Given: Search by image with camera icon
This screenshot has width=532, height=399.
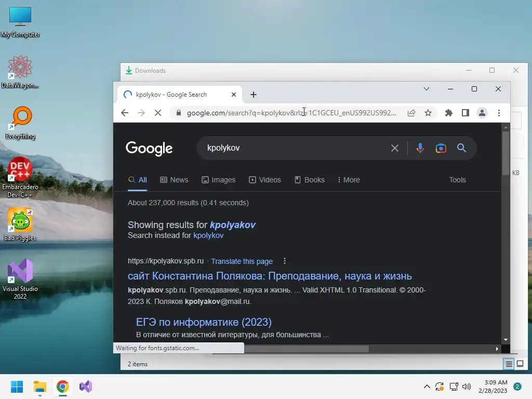Looking at the screenshot, I should [441, 148].
